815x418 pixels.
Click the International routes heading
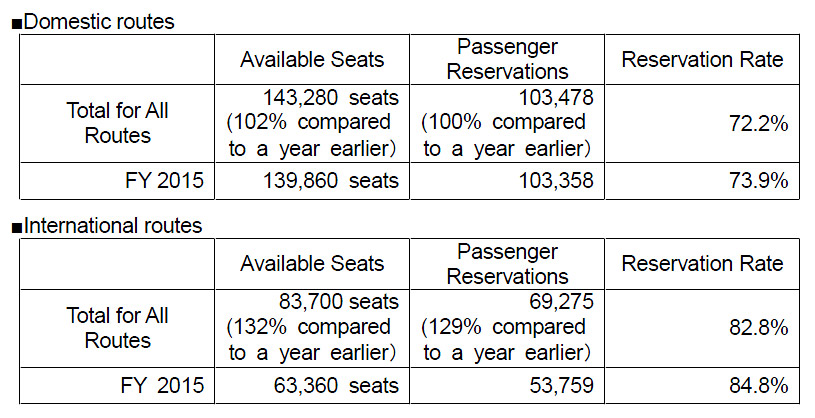tap(111, 226)
